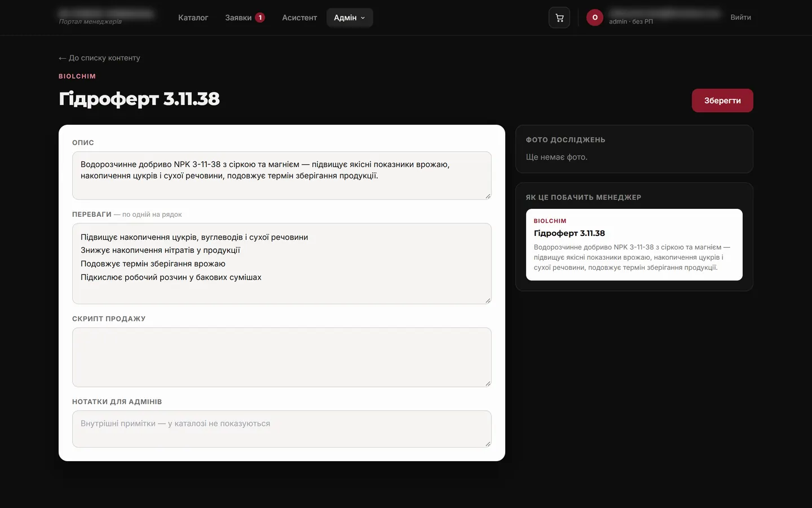Click line 'Підкислює робочий розчин у бакових сумішах'
The width and height of the screenshot is (812, 508).
pos(171,277)
